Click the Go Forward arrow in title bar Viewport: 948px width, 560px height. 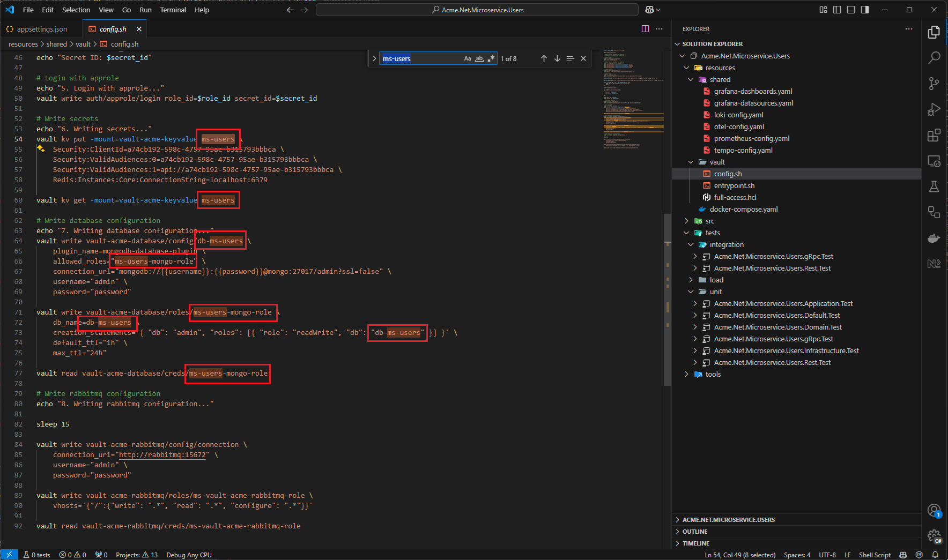click(304, 10)
